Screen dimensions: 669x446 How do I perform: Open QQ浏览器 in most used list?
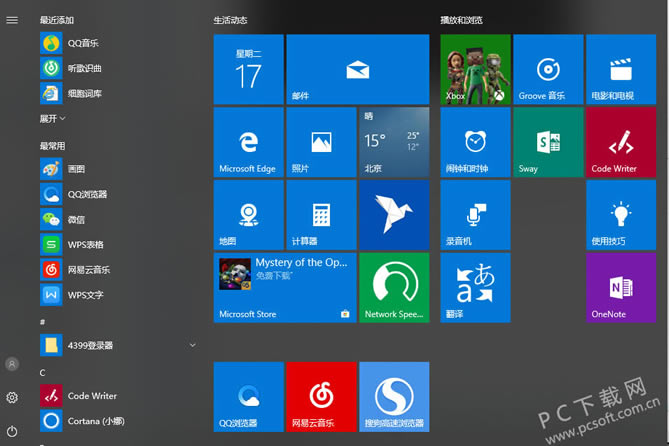74,194
